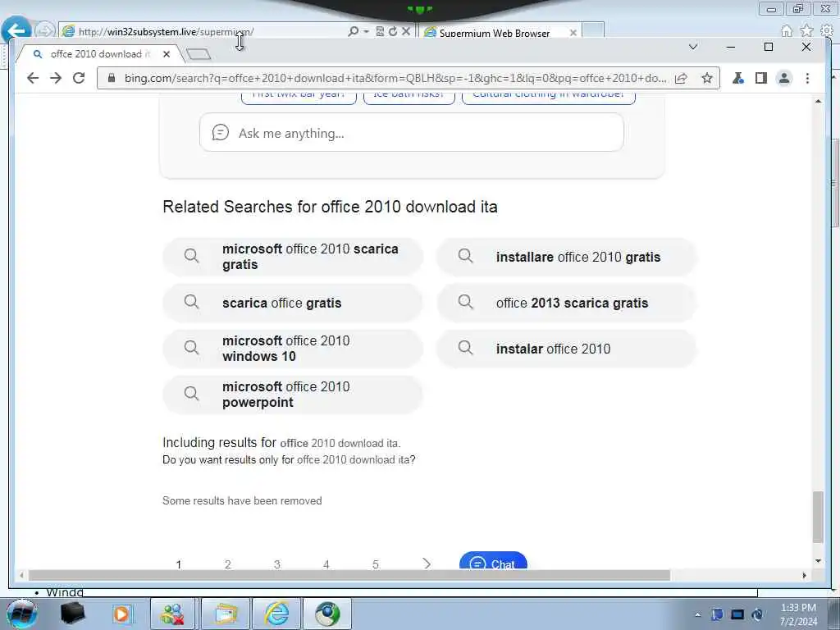Click the vertical scrollbar thumb

818,517
